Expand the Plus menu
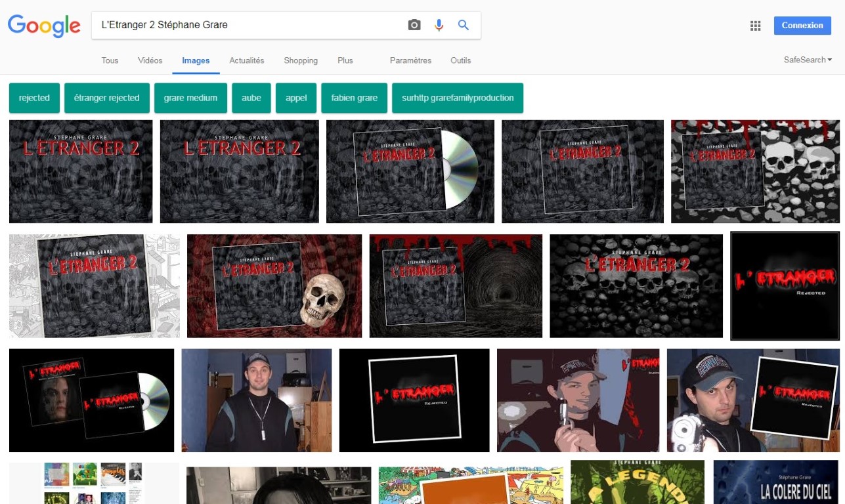The height and width of the screenshot is (504, 845). coord(345,60)
